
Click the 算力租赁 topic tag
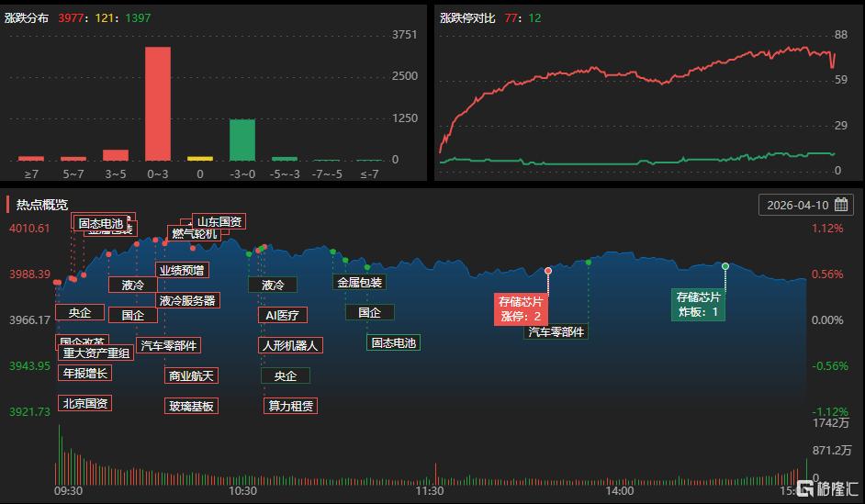pos(290,406)
